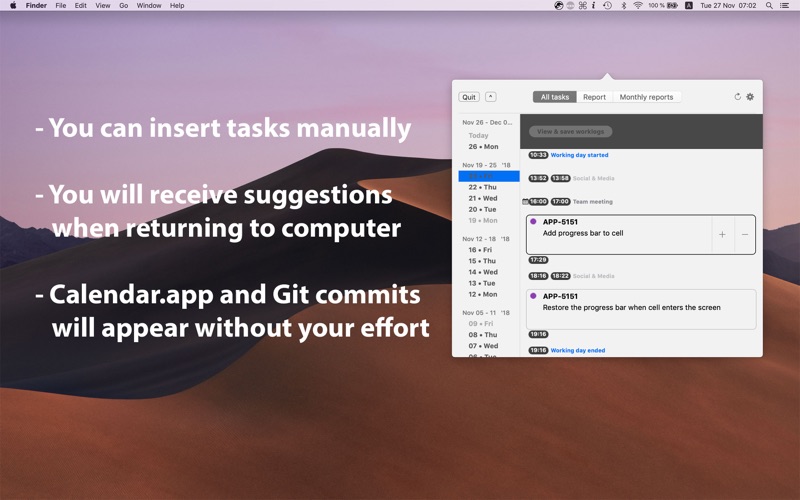Switch to the Monthly reports tab
Viewport: 800px width, 500px height.
(646, 97)
